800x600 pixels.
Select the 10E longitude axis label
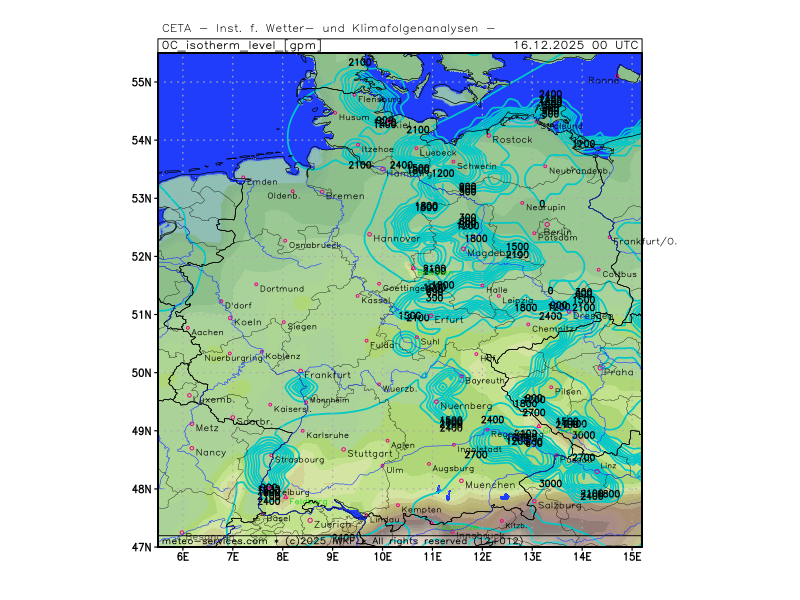pos(382,555)
